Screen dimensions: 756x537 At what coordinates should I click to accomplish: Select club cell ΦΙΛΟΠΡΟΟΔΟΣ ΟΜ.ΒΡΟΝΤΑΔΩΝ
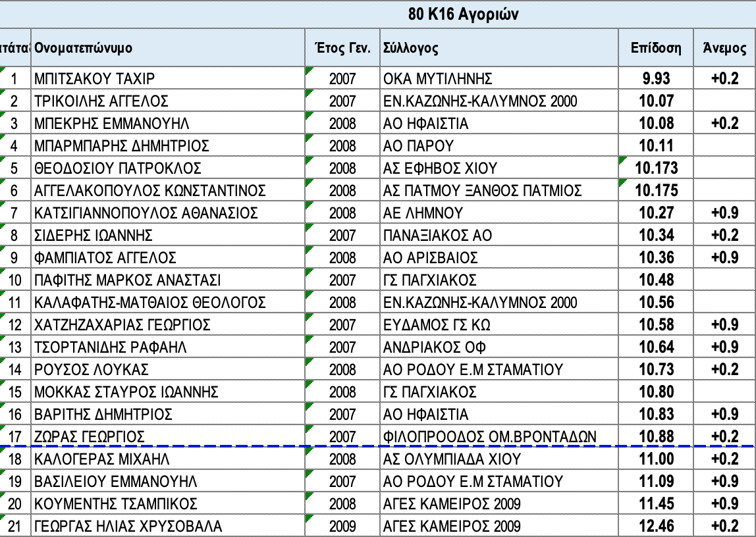(x=489, y=437)
